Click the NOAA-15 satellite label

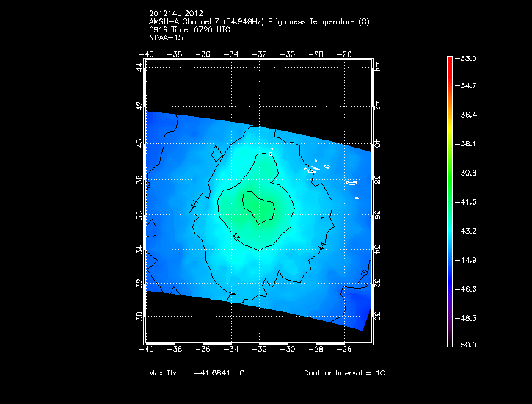166,37
